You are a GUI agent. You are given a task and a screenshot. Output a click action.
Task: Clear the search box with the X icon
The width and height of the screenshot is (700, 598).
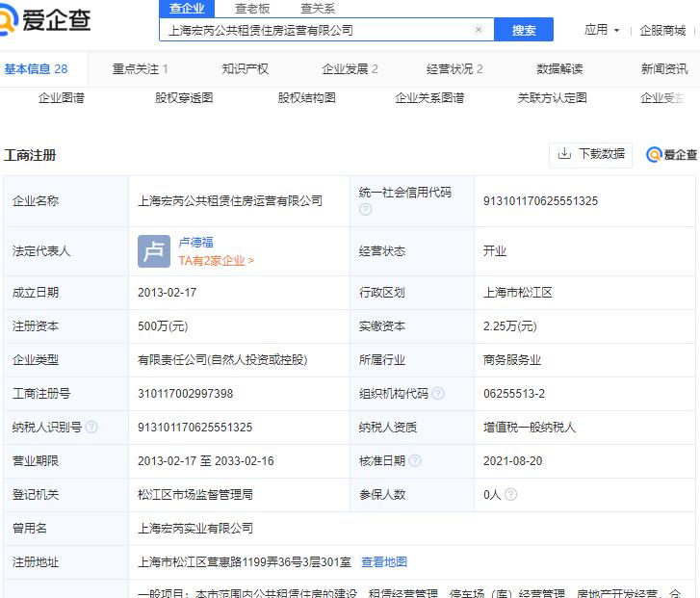(479, 30)
